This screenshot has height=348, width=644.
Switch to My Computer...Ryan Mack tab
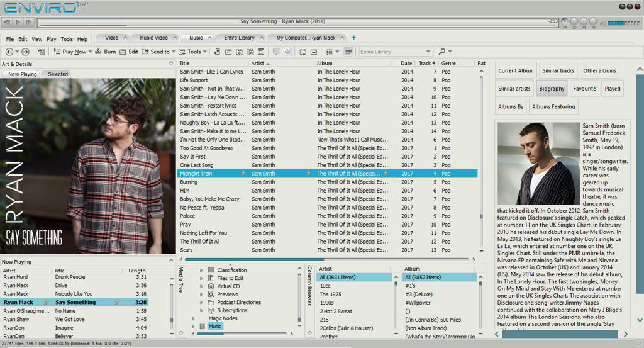(x=306, y=38)
